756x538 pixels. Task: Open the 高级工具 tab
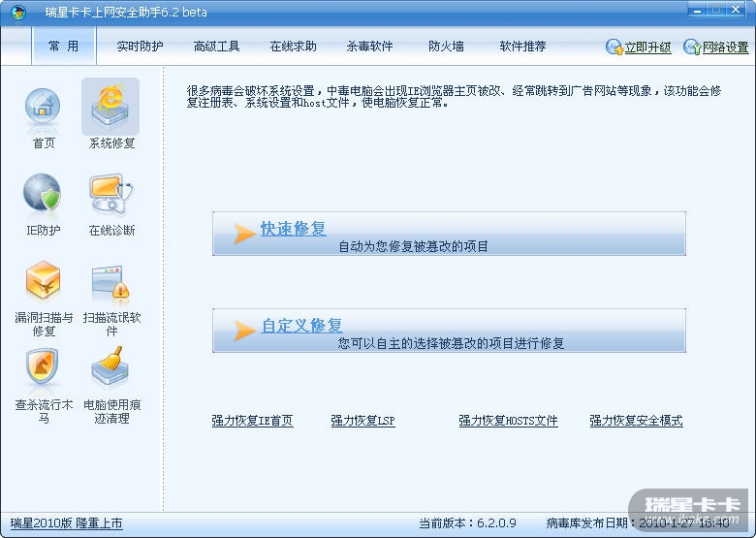pos(216,47)
